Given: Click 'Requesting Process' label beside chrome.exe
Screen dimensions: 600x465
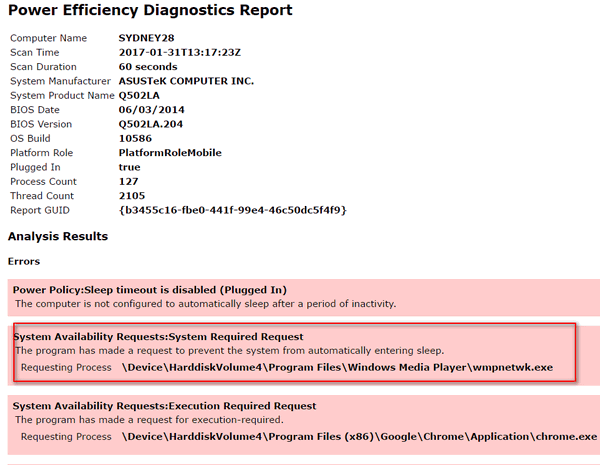Looking at the screenshot, I should pyautogui.click(x=66, y=437).
